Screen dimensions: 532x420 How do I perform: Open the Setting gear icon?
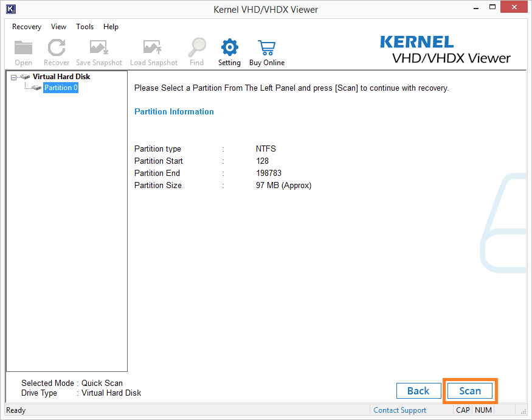point(229,48)
